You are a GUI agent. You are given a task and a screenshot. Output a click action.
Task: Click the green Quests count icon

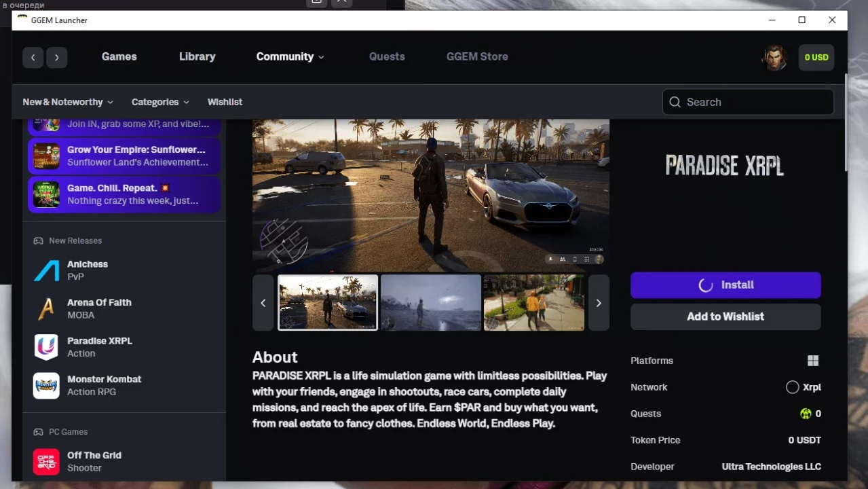click(x=806, y=414)
